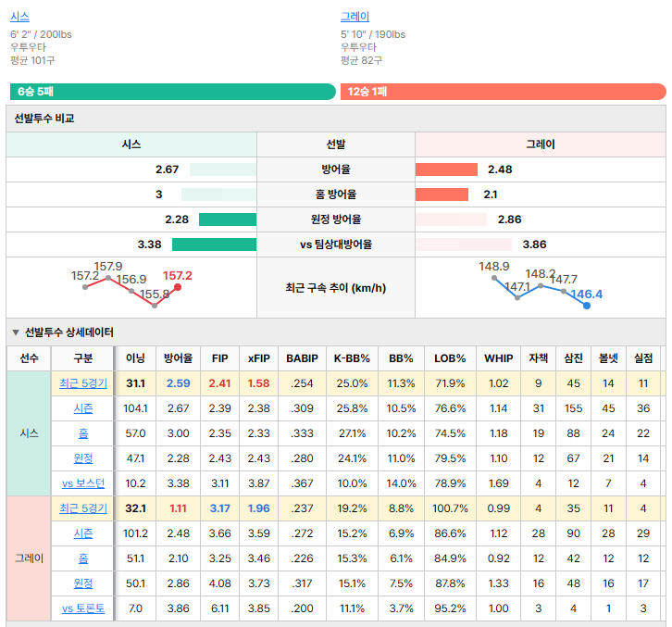Click the 평균 101구 text
Screen dimensions: 672x627
(32, 60)
